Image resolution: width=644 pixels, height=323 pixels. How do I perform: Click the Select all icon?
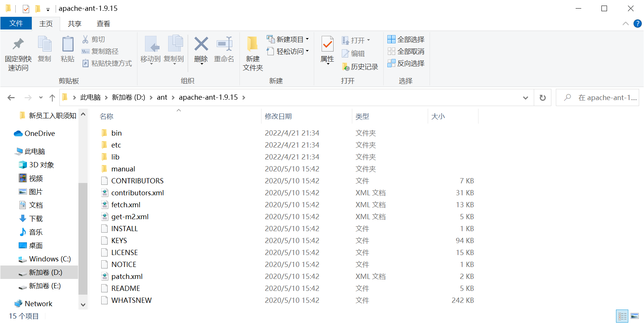(x=391, y=39)
